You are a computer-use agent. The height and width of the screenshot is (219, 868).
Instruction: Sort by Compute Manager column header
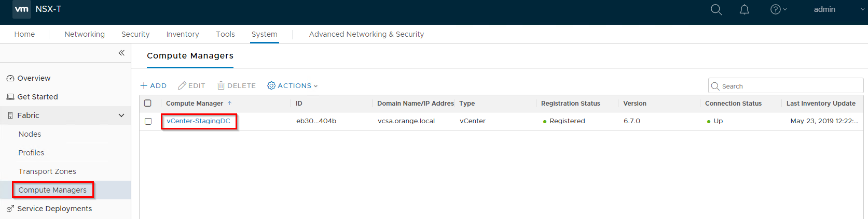click(195, 104)
